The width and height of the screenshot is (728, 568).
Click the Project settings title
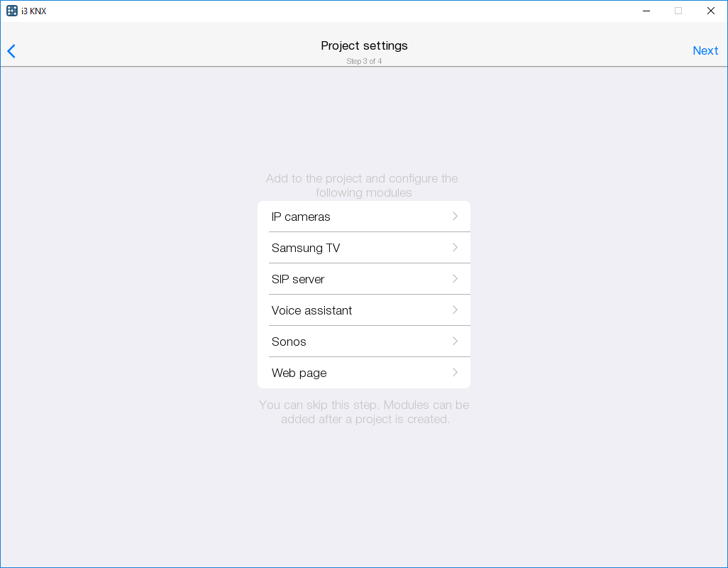point(364,45)
